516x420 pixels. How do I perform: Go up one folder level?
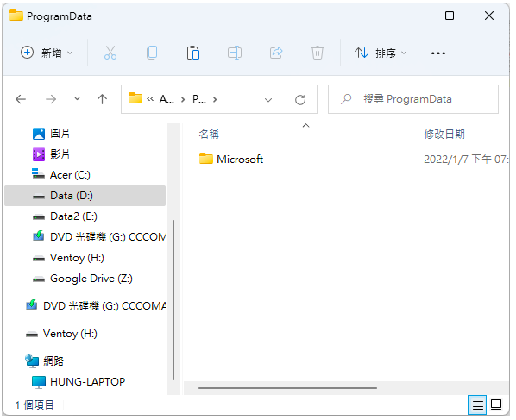pos(102,99)
